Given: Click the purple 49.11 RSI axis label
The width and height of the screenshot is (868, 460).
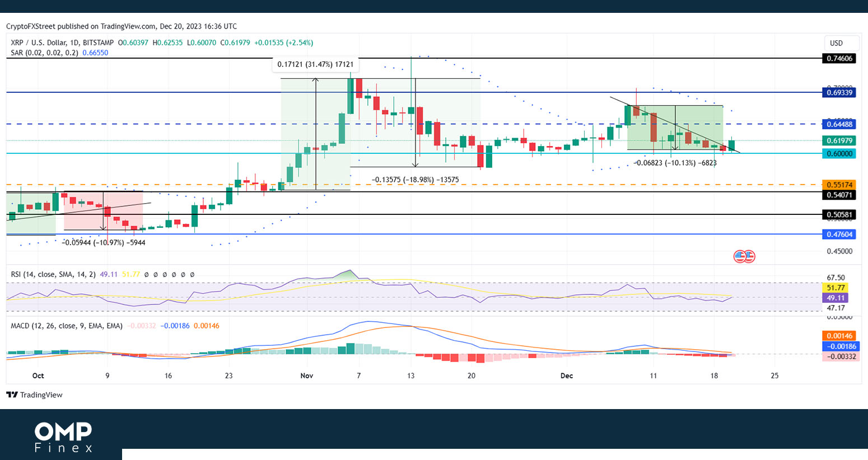Looking at the screenshot, I should click(836, 298).
